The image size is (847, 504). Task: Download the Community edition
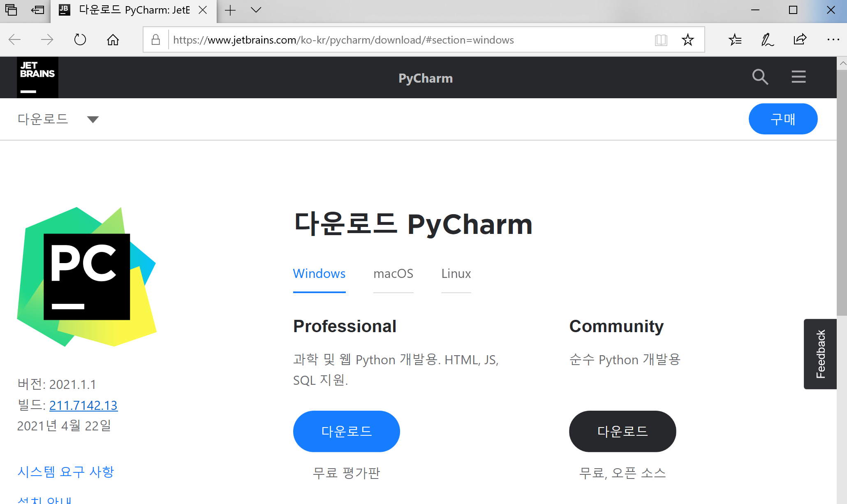click(x=623, y=431)
